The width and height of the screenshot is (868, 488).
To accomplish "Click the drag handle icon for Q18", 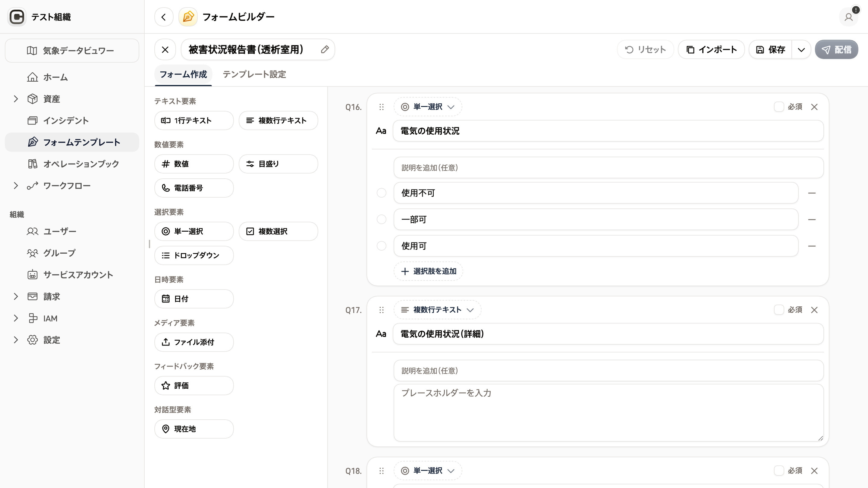I will click(382, 471).
